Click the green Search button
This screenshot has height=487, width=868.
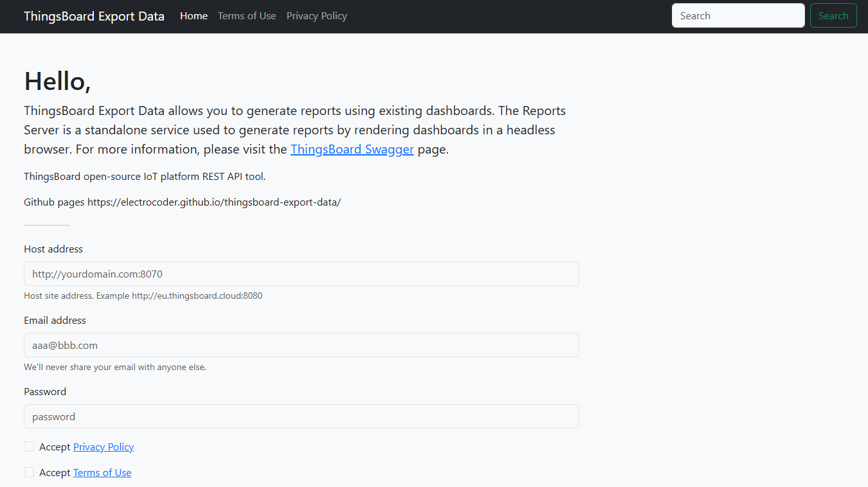click(x=833, y=15)
